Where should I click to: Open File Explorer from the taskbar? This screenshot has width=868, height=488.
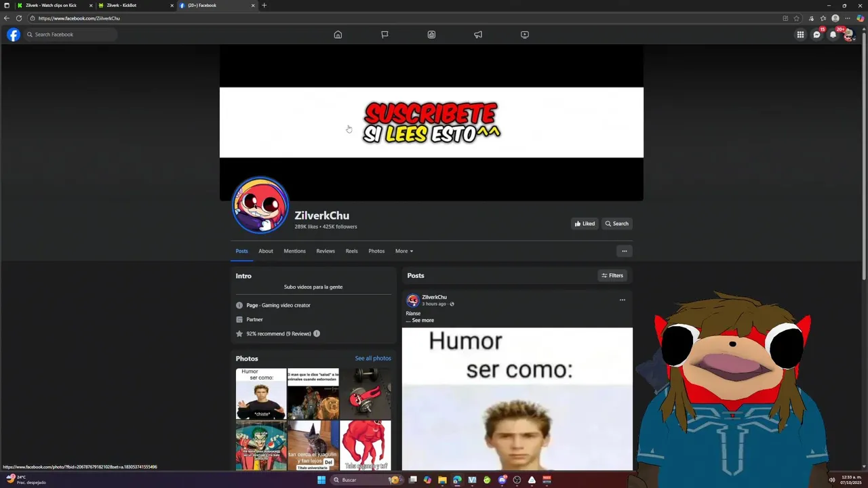point(442,480)
